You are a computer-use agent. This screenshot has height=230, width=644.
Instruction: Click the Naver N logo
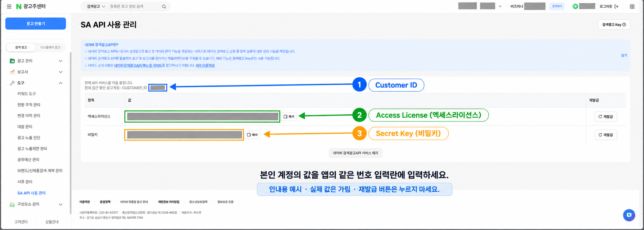[x=19, y=6]
